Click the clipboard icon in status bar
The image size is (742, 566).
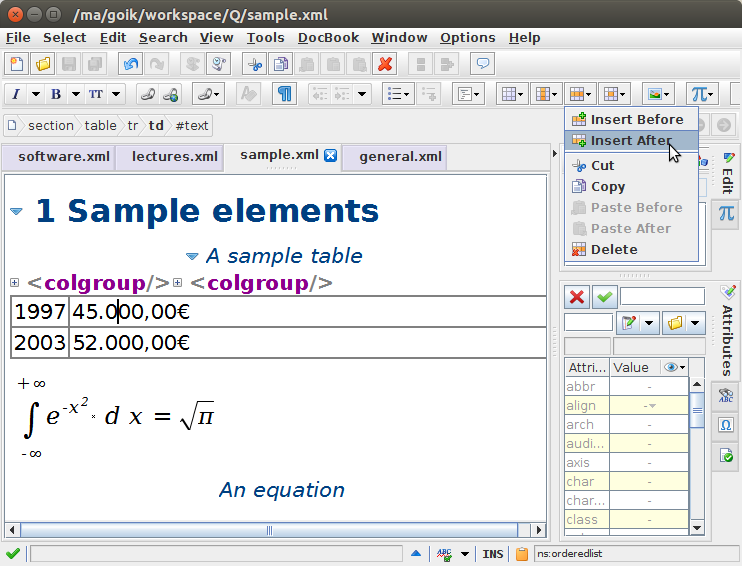click(x=521, y=554)
